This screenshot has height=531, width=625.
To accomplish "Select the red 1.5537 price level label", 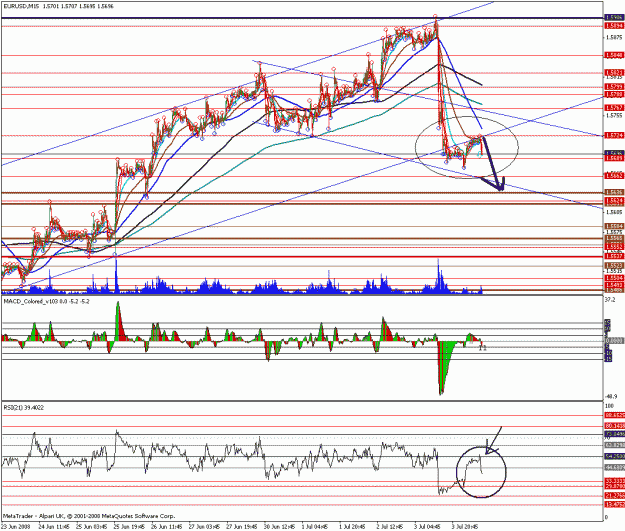I will [x=614, y=256].
